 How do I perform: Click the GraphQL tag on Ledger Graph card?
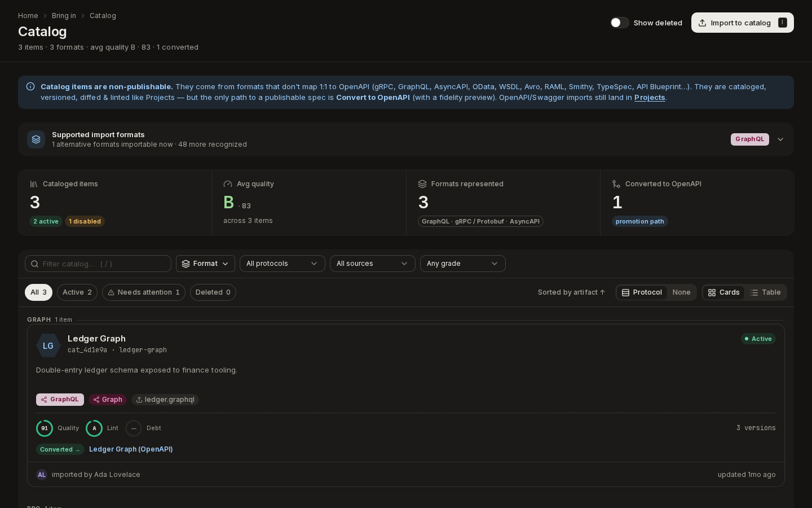tap(60, 400)
